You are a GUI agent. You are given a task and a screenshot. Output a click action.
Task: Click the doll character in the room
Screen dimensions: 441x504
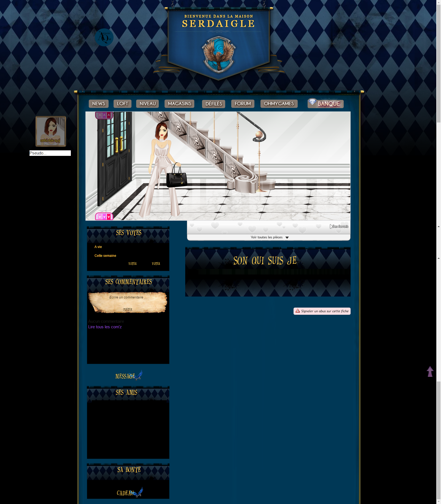tap(163, 169)
